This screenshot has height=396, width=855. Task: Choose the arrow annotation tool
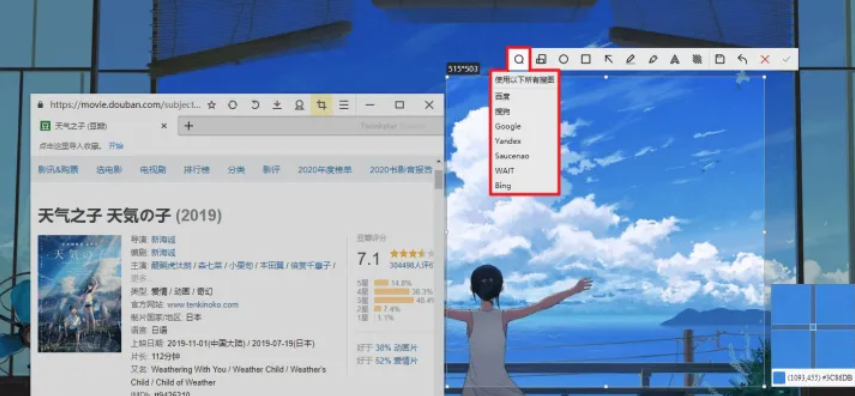(609, 59)
